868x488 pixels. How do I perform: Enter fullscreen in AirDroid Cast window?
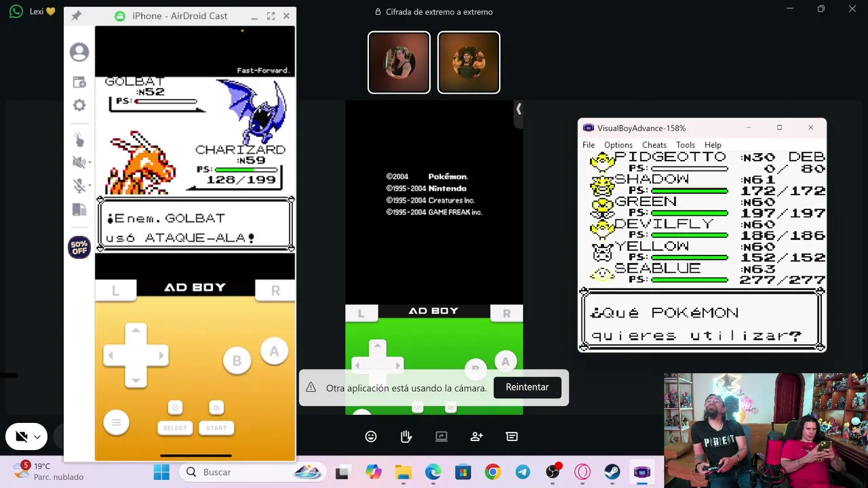point(271,16)
